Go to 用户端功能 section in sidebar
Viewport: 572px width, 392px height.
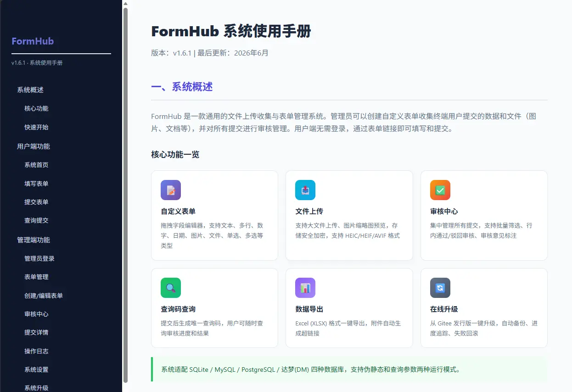(x=34, y=146)
